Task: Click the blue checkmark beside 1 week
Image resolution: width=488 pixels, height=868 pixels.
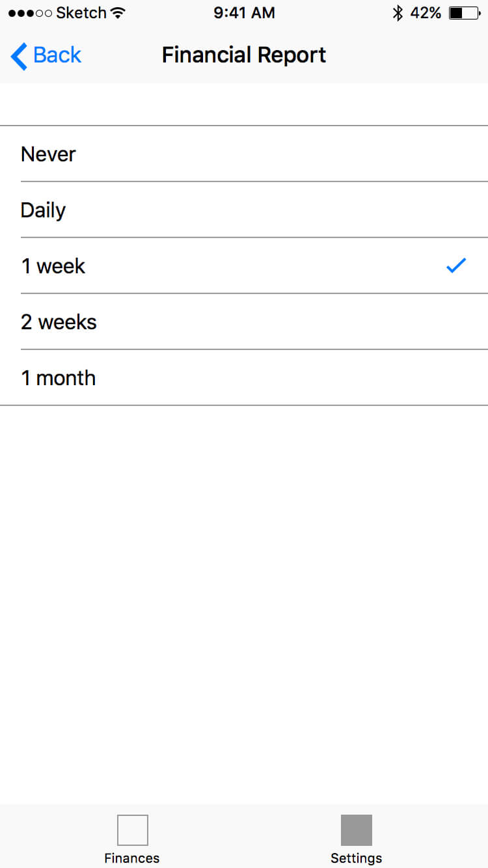Action: [456, 265]
